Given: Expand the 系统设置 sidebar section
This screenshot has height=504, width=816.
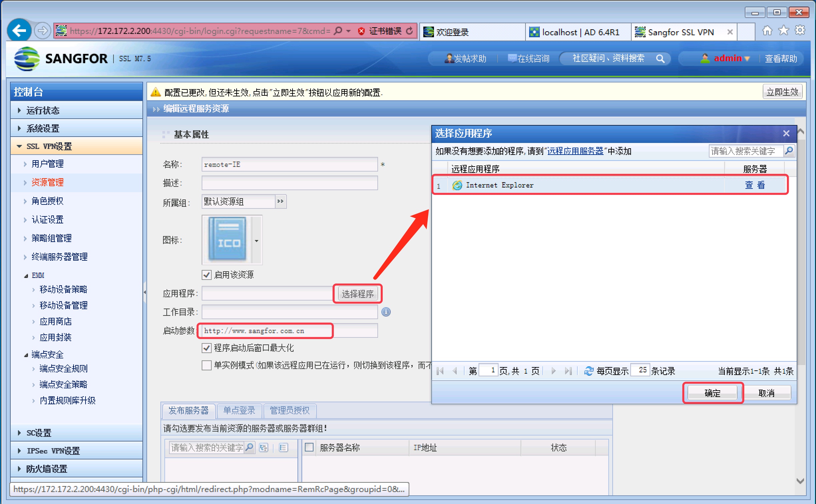Looking at the screenshot, I should click(x=43, y=128).
